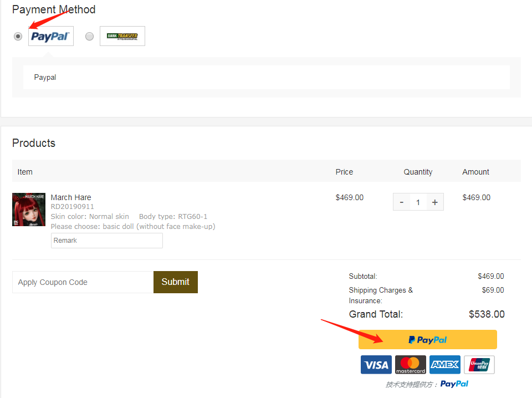Choose the Visa card icon
Image resolution: width=532 pixels, height=398 pixels.
pyautogui.click(x=376, y=365)
